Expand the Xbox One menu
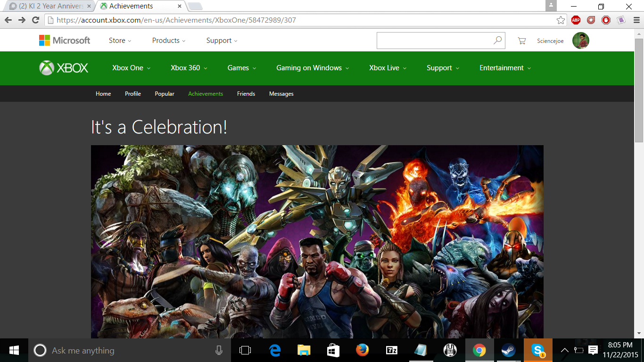The height and width of the screenshot is (362, 644). point(131,68)
